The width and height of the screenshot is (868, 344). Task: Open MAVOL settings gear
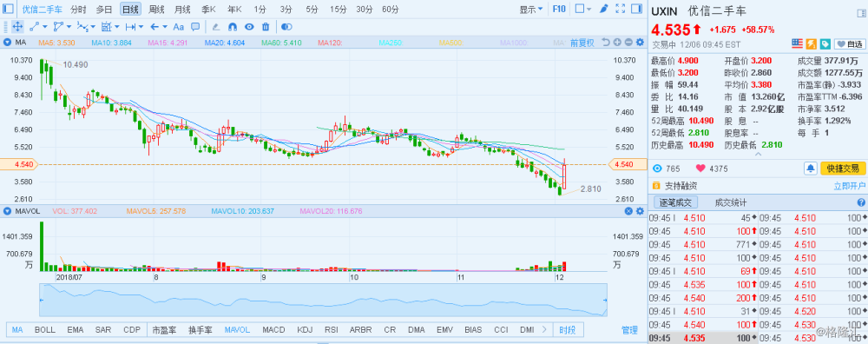coord(640,211)
